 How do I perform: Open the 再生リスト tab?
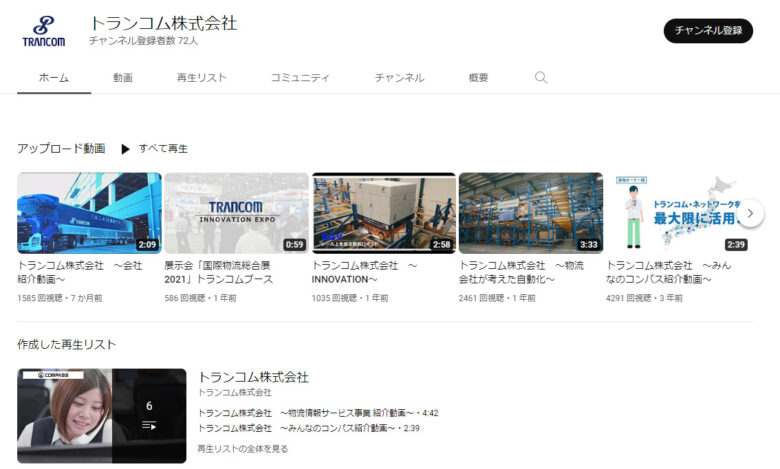point(201,78)
